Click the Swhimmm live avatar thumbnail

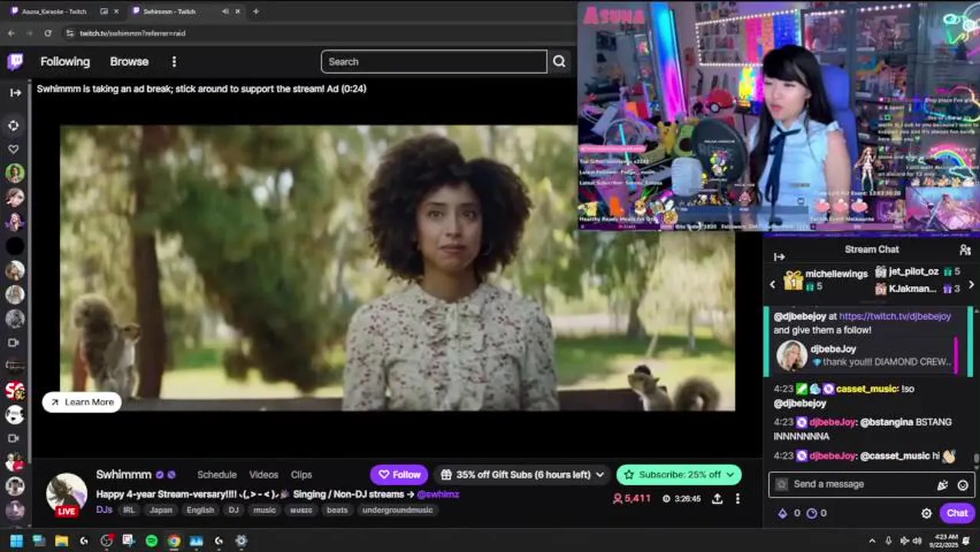coord(67,495)
